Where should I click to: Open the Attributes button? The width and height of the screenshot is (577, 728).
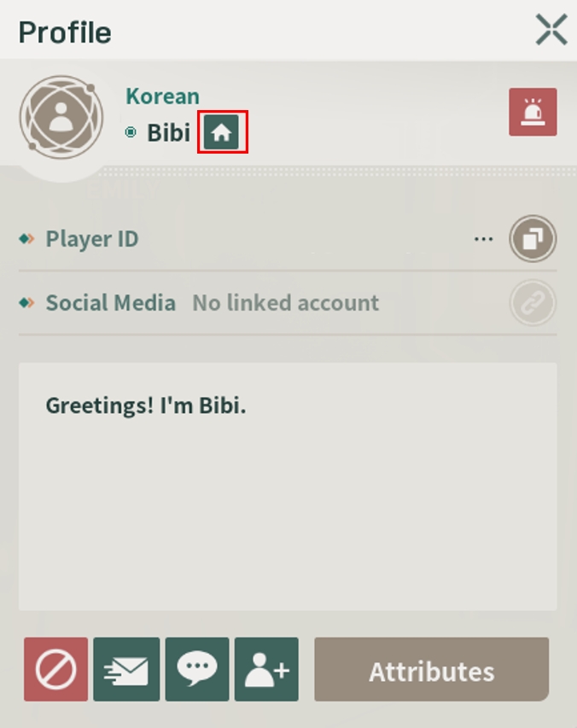(432, 669)
